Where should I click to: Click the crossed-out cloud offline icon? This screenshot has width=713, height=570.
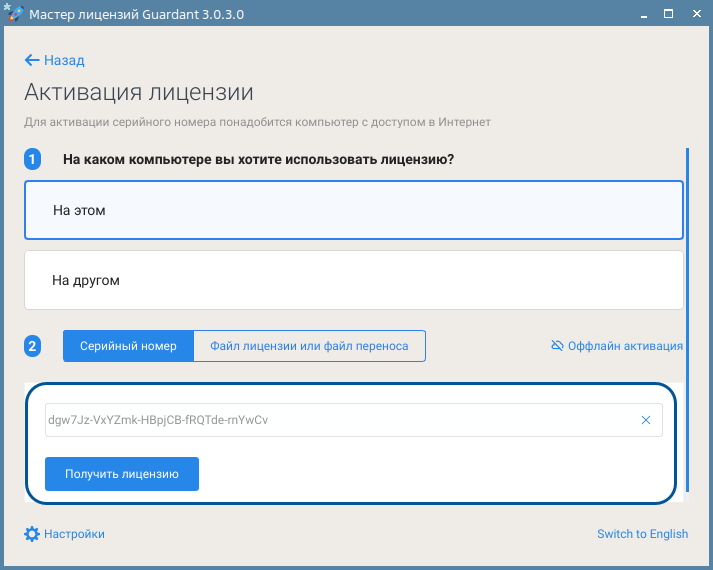click(557, 346)
